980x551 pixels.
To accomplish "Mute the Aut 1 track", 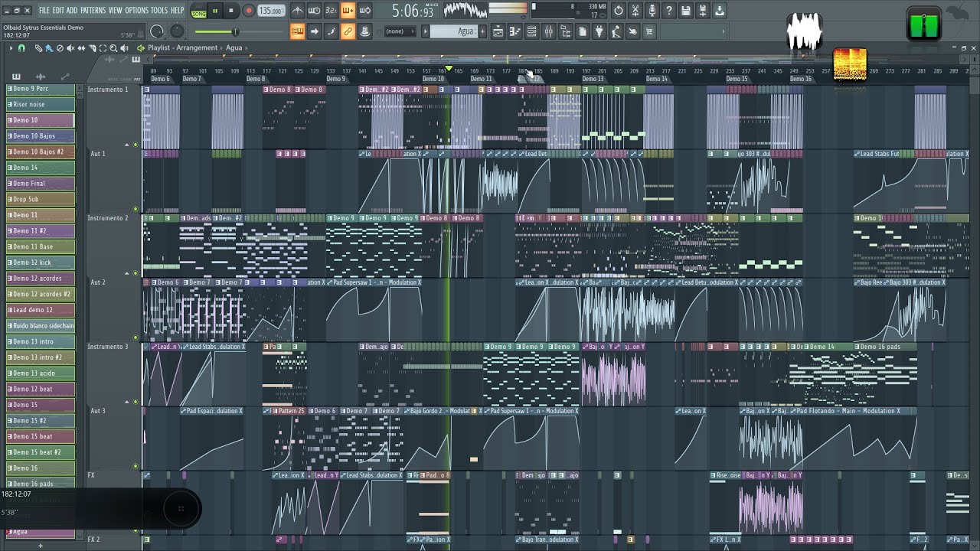I will click(x=136, y=208).
